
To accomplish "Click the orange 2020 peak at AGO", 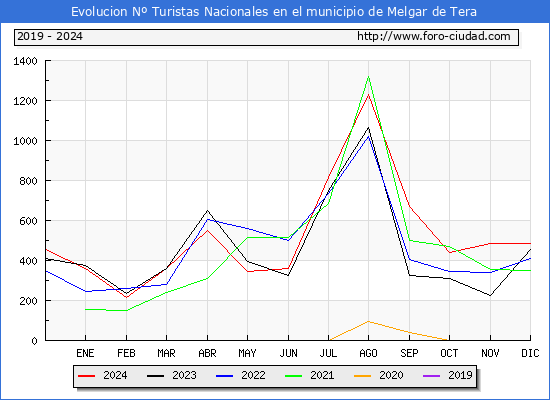I will (x=368, y=321).
